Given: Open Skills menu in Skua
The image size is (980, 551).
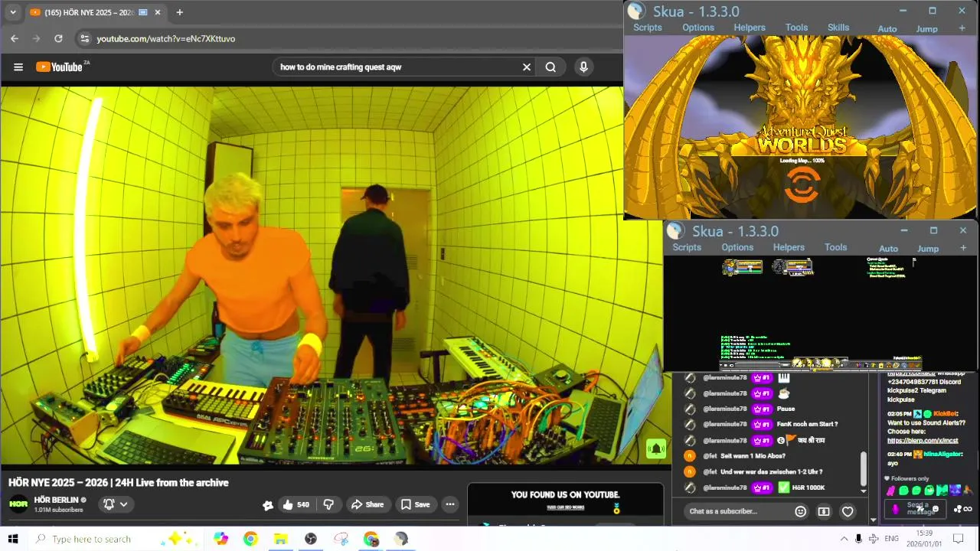Looking at the screenshot, I should (838, 28).
